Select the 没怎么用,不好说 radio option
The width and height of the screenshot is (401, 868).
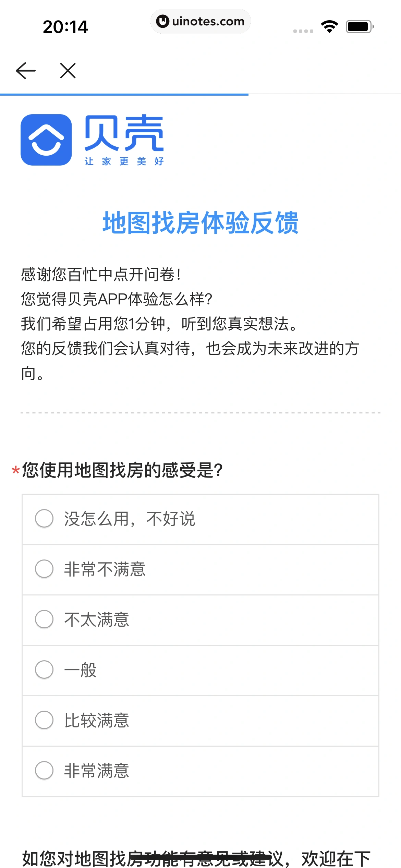(x=45, y=518)
